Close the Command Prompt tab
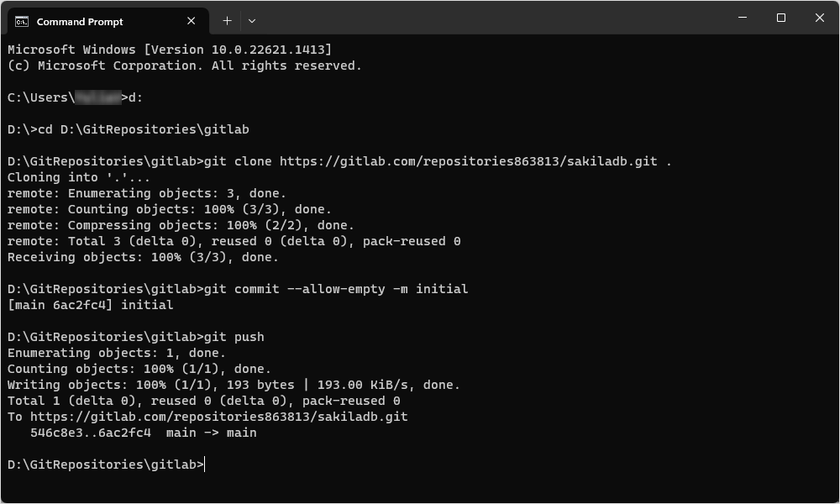Viewport: 840px width, 504px height. pos(191,20)
